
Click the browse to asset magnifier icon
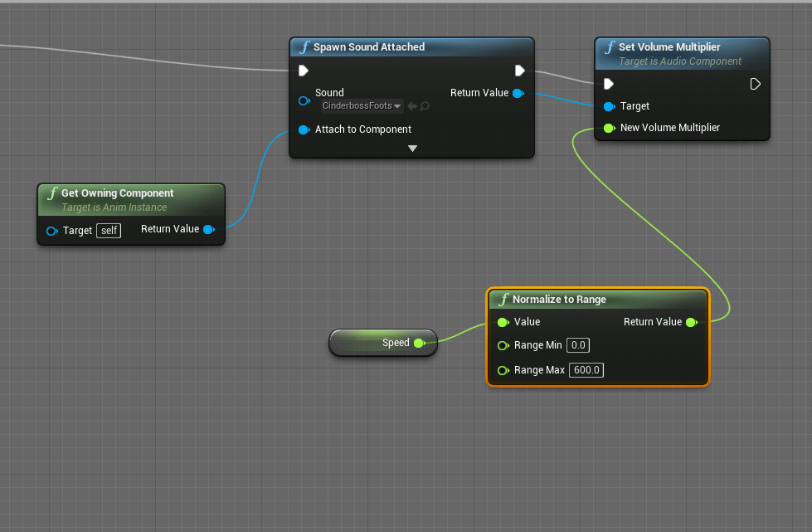(425, 106)
